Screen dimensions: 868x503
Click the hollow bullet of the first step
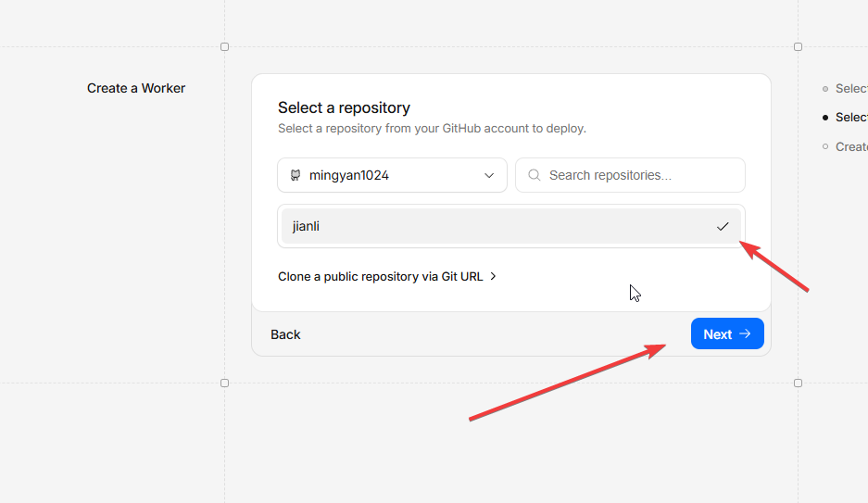[825, 89]
